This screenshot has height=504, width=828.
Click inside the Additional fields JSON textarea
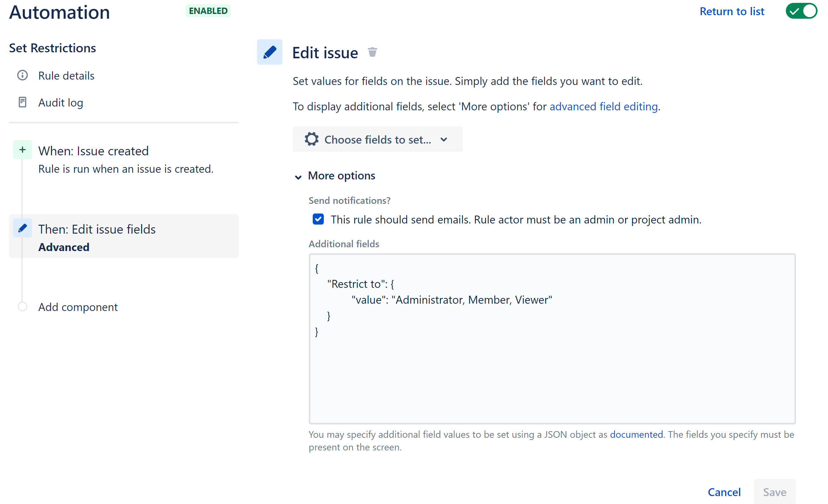(552, 339)
